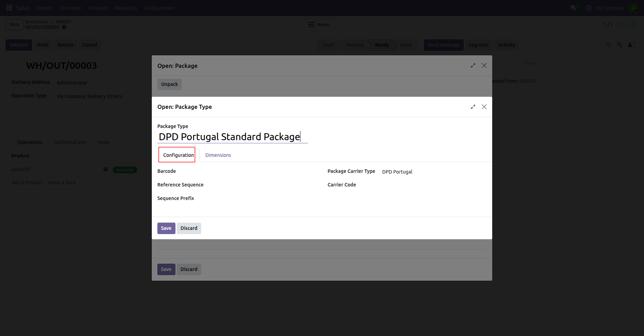This screenshot has width=644, height=336.
Task: Mark WH/OUT/00003 as favorite star
Action: (16, 65)
